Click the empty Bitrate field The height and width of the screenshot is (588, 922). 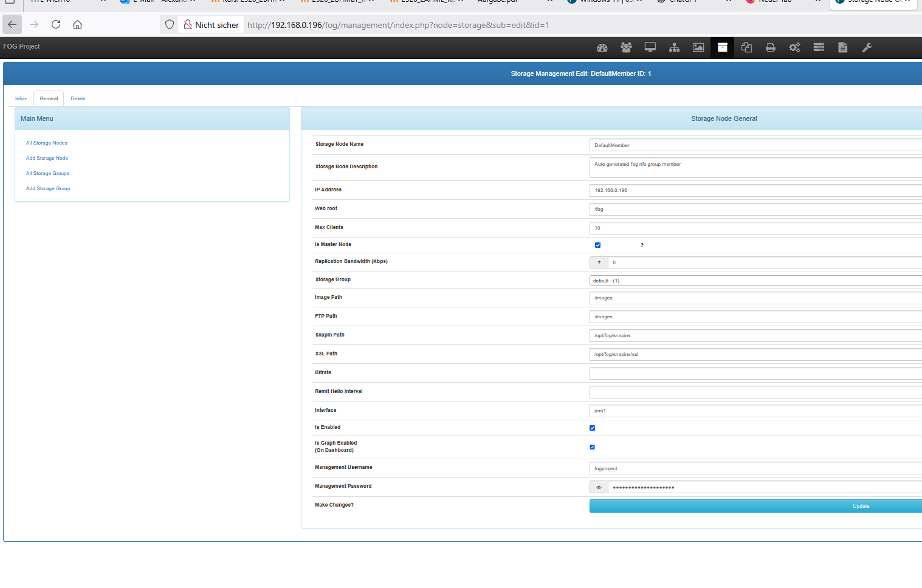pyautogui.click(x=755, y=373)
